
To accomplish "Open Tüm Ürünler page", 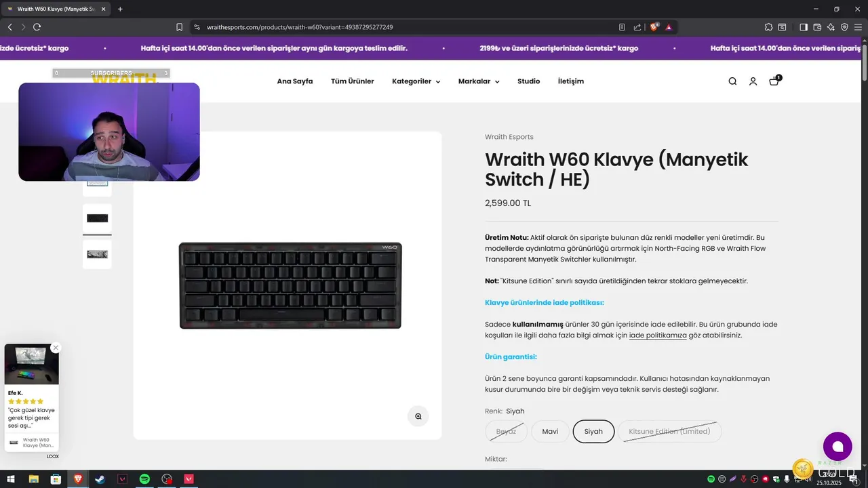I will 353,81.
